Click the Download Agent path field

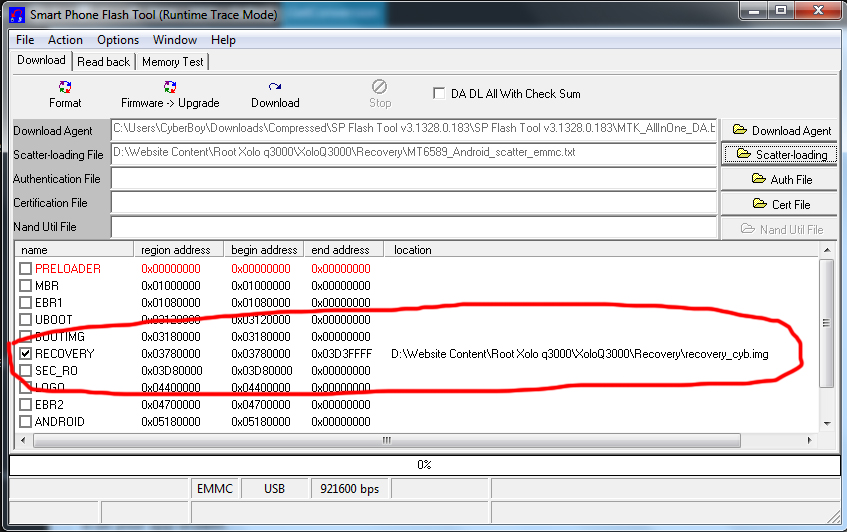click(x=414, y=130)
